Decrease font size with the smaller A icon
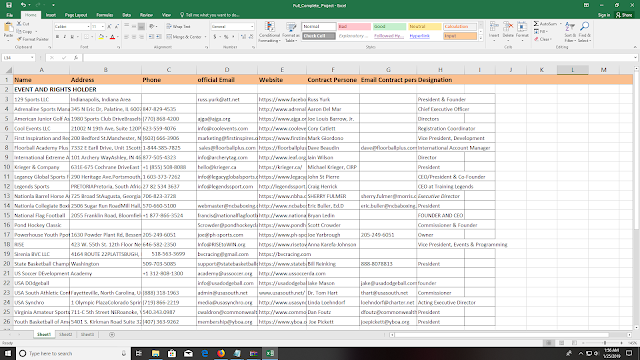This screenshot has height=360, width=640. (117, 27)
